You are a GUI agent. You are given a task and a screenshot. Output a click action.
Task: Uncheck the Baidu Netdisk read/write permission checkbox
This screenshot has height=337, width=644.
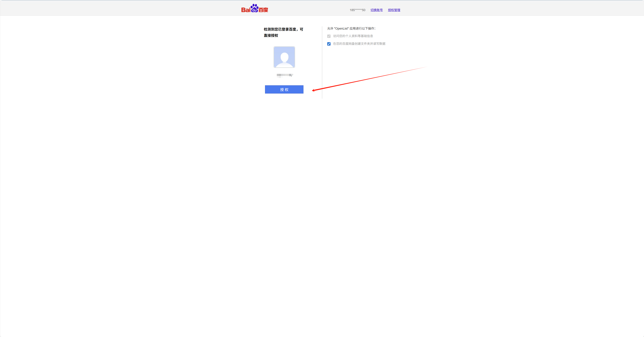tap(329, 44)
